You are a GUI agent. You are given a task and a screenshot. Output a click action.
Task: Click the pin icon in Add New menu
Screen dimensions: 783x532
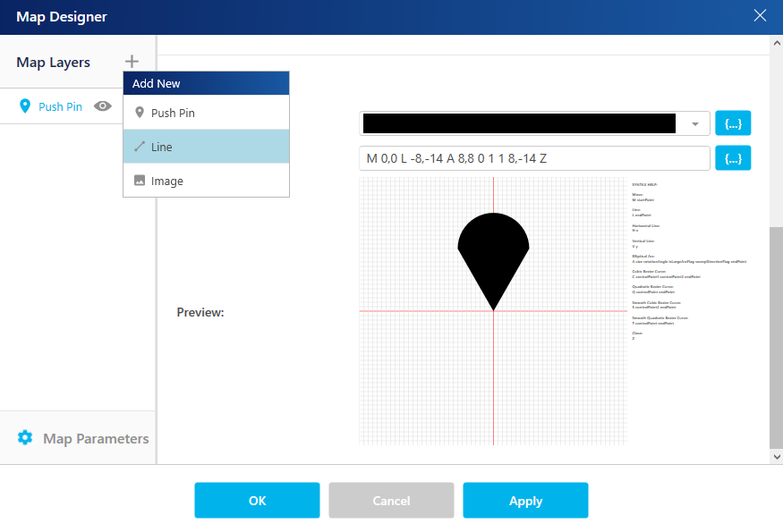(x=140, y=113)
